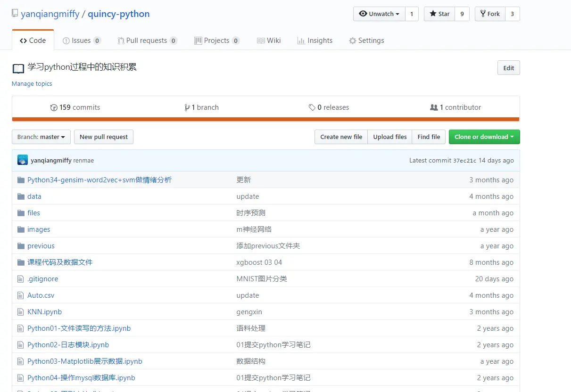Screen dimensions: 571x392
Task: Click the branch icon beside 1 branch
Action: click(187, 107)
